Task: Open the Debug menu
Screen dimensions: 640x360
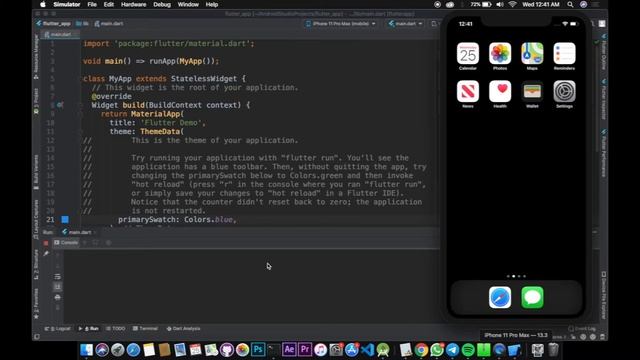Action: 162,4
